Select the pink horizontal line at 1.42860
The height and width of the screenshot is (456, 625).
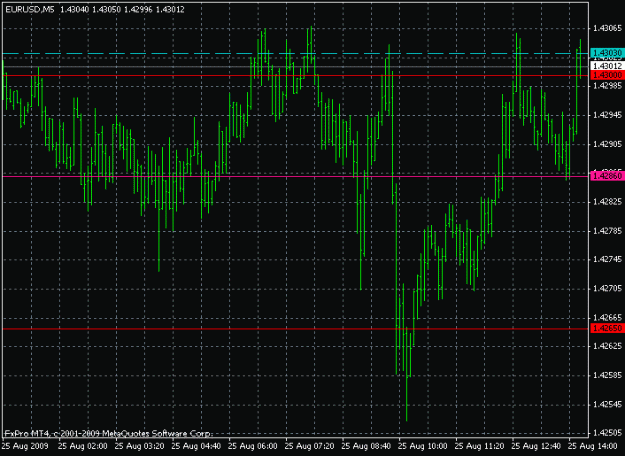pyautogui.click(x=296, y=176)
